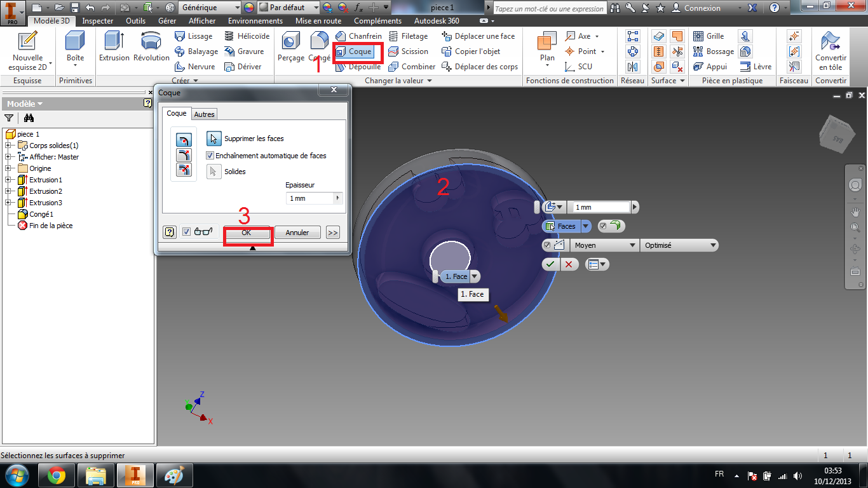Confirm the shell with OK button

pos(247,233)
